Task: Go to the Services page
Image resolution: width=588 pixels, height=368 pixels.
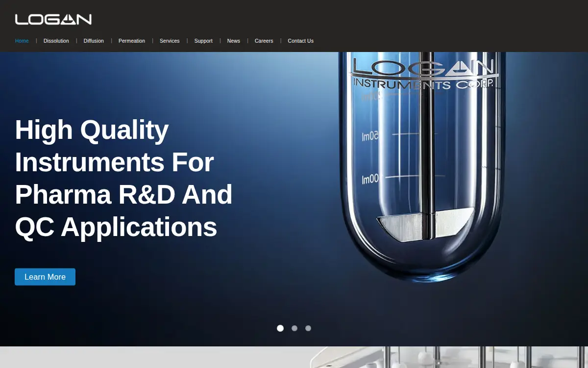Action: click(x=170, y=41)
